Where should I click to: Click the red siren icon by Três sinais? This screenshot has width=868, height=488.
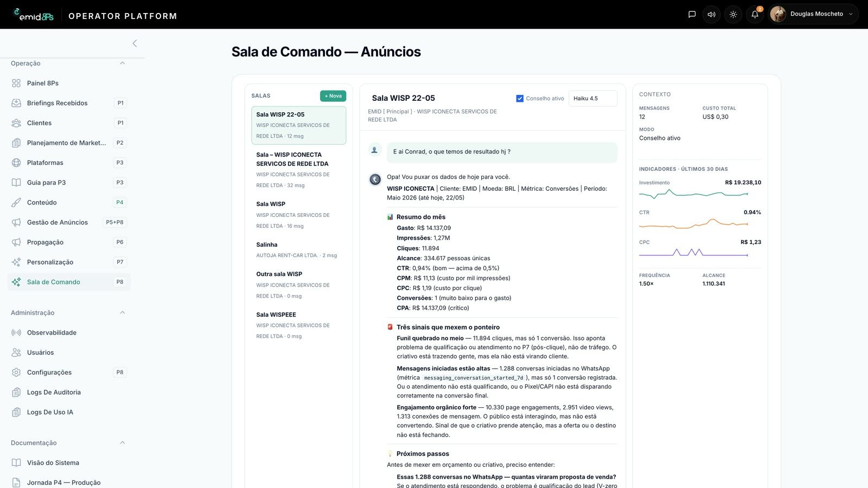tap(390, 327)
